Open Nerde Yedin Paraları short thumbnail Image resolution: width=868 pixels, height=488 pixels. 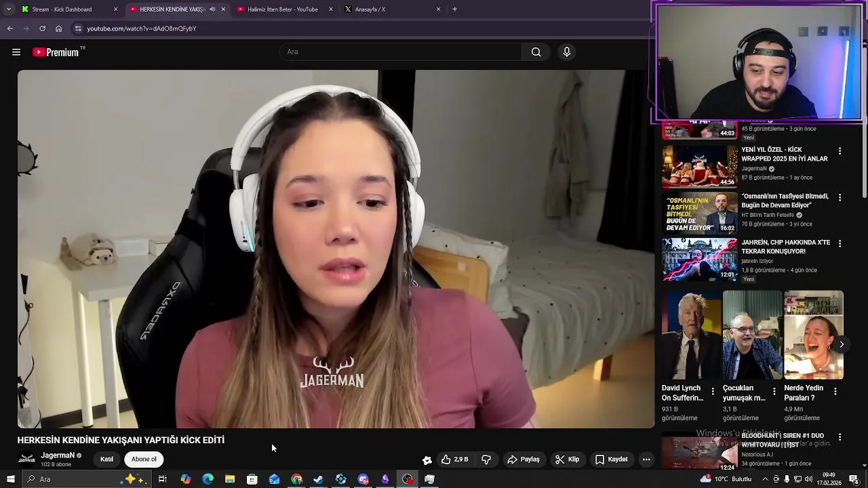point(814,335)
